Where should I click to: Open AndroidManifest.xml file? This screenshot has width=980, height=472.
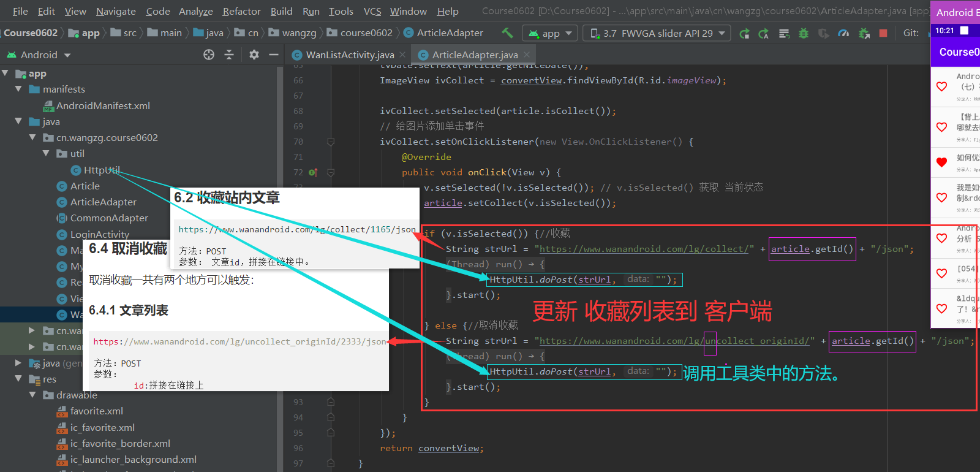pos(103,105)
